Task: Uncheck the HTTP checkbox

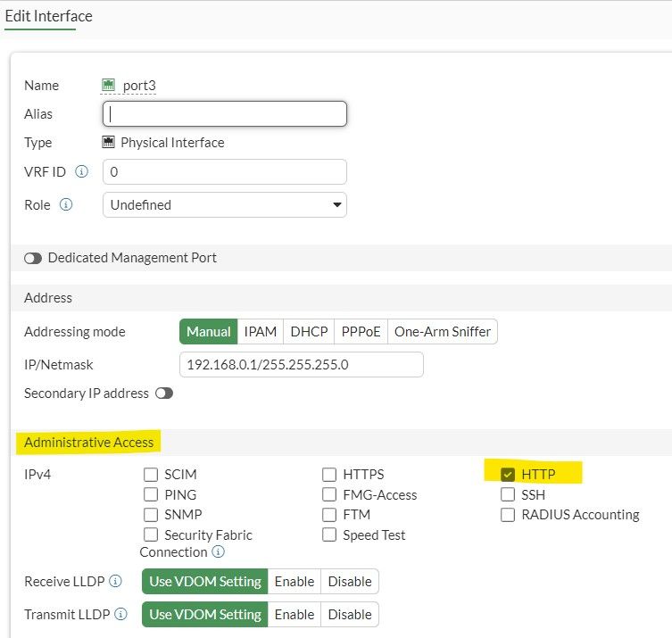Action: tap(508, 474)
